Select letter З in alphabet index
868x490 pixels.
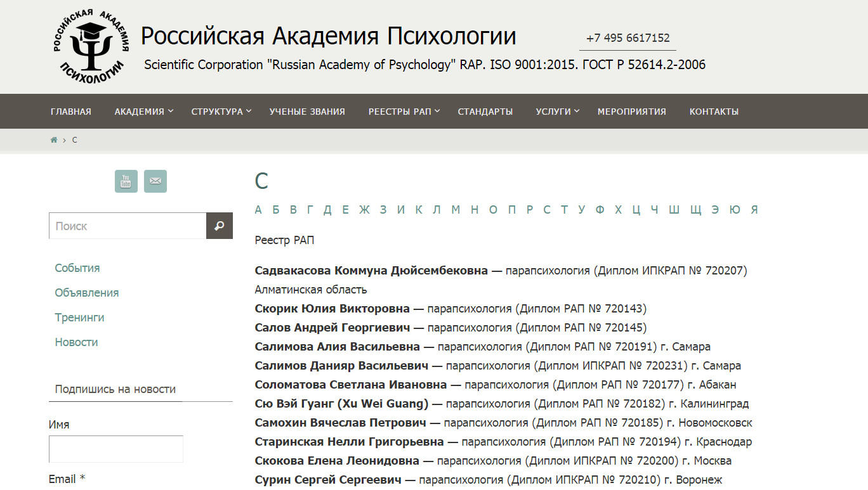tap(383, 210)
